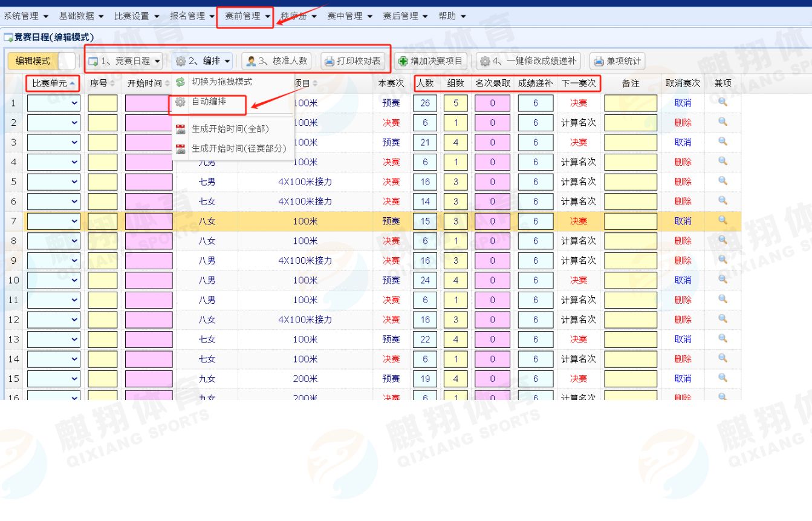Select 自动编排 from the dropdown menu
The image size is (812, 521).
(x=209, y=102)
